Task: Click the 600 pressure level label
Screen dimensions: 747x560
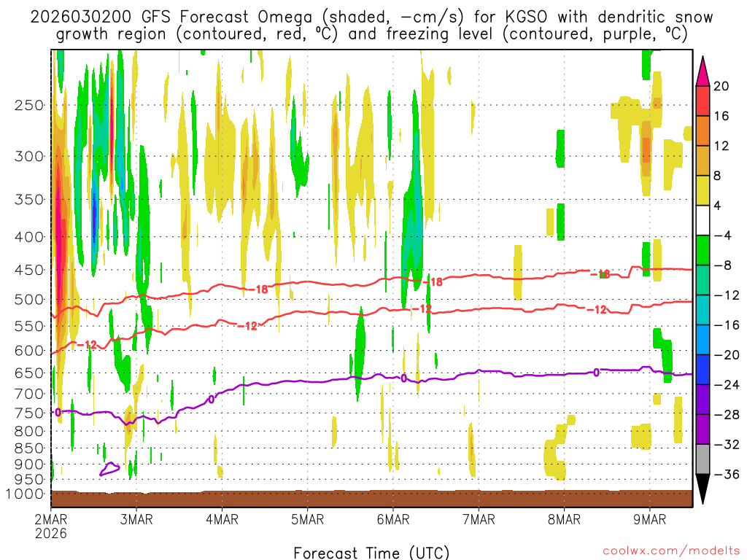Action: click(x=29, y=351)
